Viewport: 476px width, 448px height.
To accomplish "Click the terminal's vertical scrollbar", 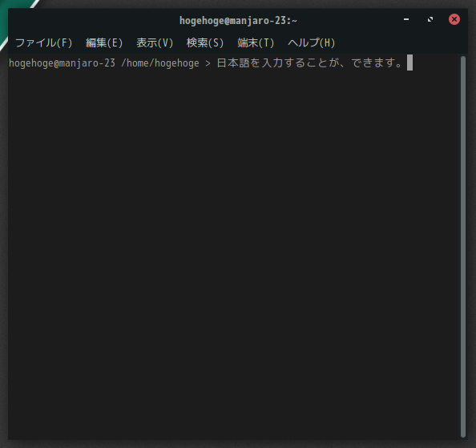I will pos(463,247).
